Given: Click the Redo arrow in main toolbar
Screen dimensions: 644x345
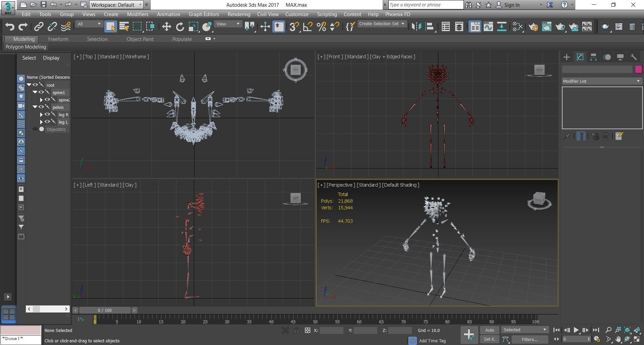Looking at the screenshot, I should [23, 27].
